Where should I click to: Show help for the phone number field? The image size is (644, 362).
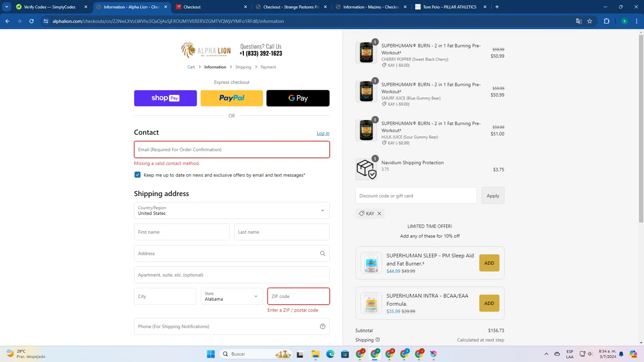tap(323, 326)
